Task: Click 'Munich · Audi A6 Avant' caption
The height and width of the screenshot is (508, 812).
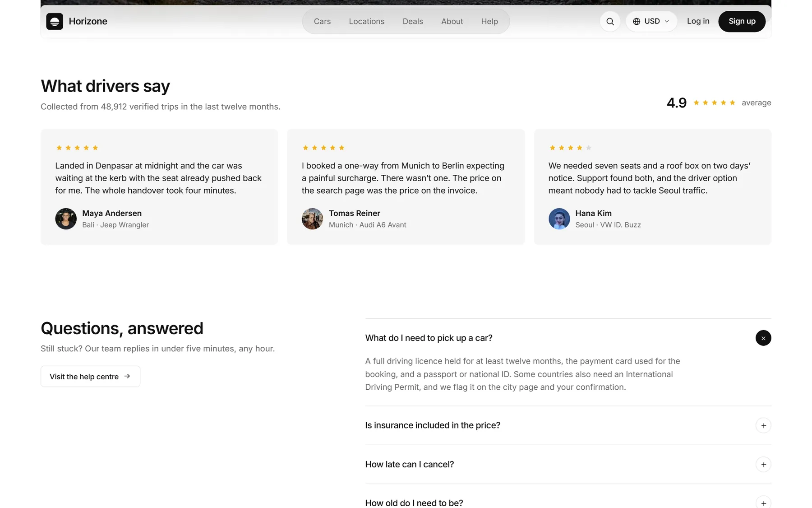Action: (x=367, y=225)
